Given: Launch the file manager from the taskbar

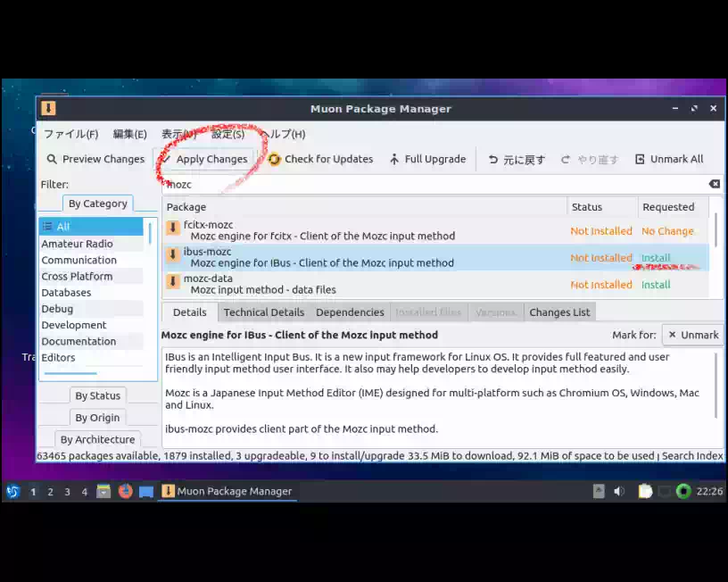Looking at the screenshot, I should 103,491.
